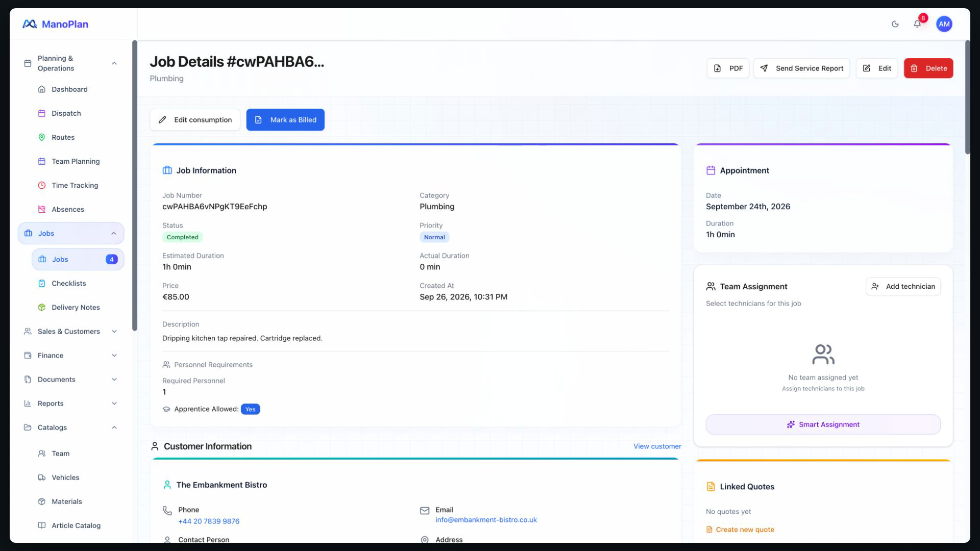Open AM user avatar menu

tap(944, 24)
